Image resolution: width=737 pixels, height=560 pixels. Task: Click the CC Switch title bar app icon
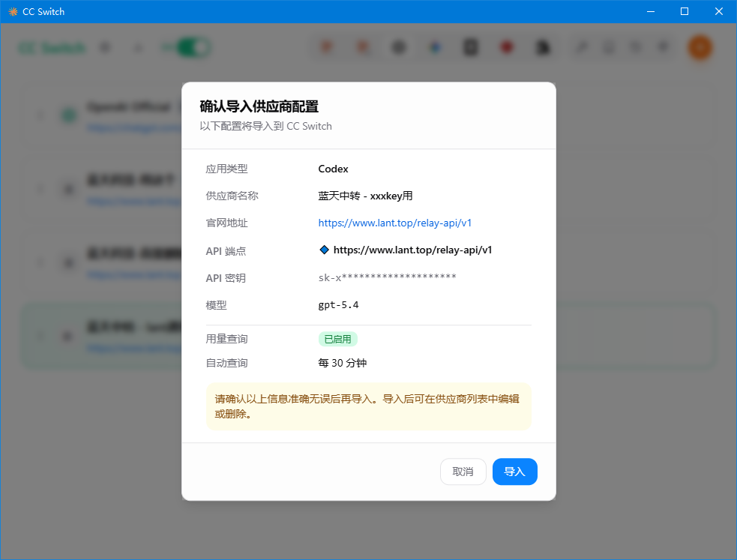pos(13,12)
